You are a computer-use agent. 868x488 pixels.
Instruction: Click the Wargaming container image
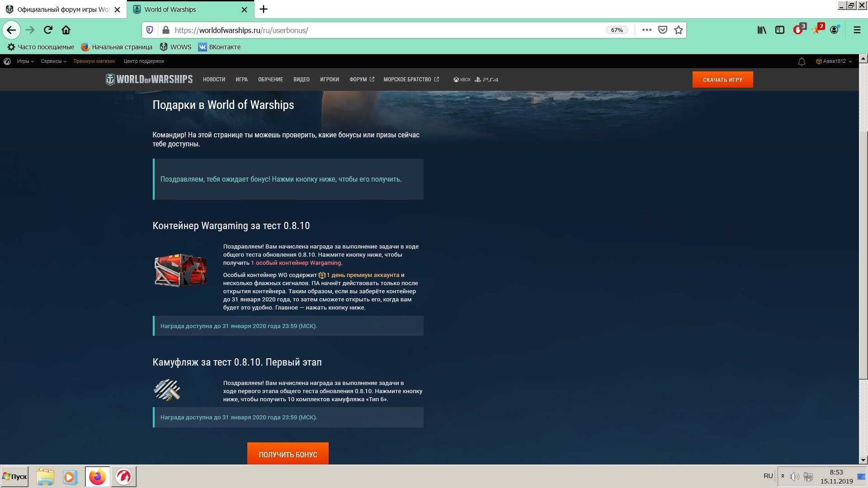[x=180, y=270]
